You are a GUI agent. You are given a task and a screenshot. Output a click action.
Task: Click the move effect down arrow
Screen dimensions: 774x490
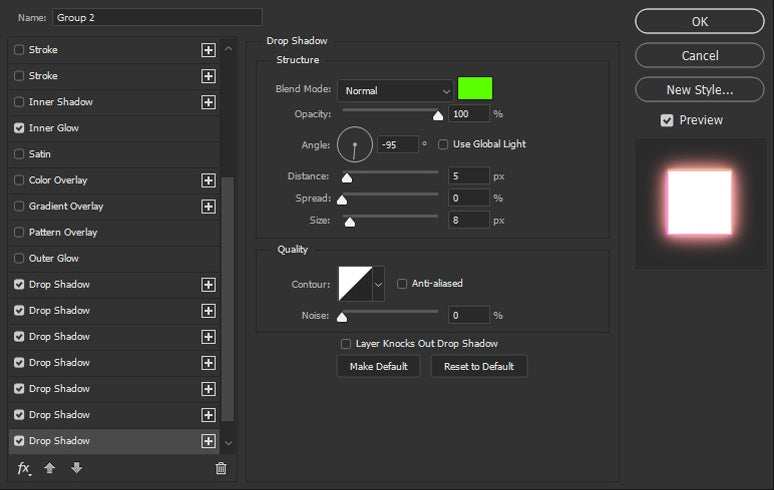[x=77, y=467]
